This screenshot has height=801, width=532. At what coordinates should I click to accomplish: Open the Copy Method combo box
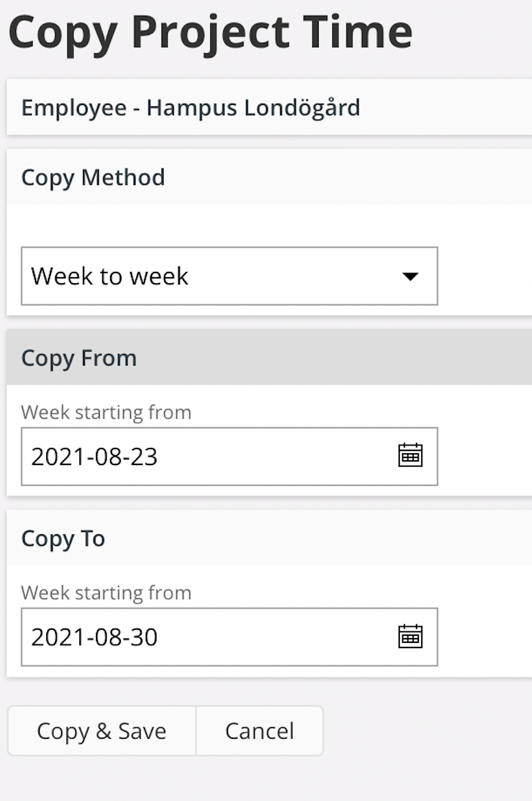(229, 276)
